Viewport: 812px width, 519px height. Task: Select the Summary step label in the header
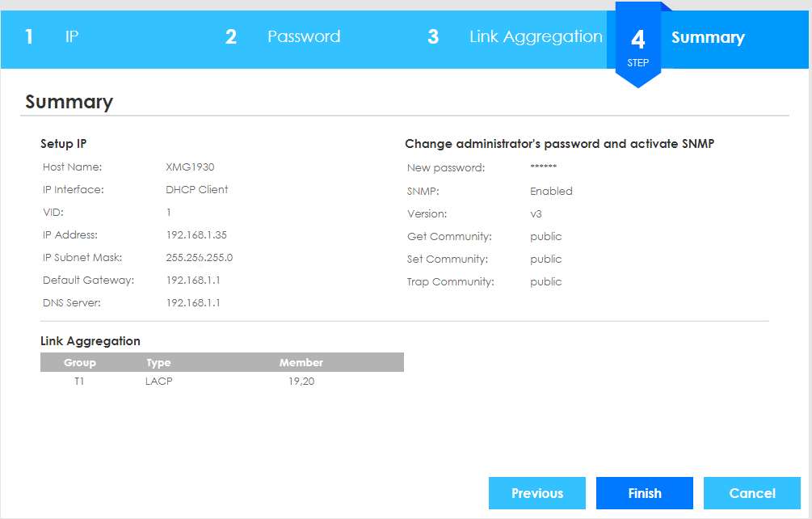pyautogui.click(x=708, y=38)
